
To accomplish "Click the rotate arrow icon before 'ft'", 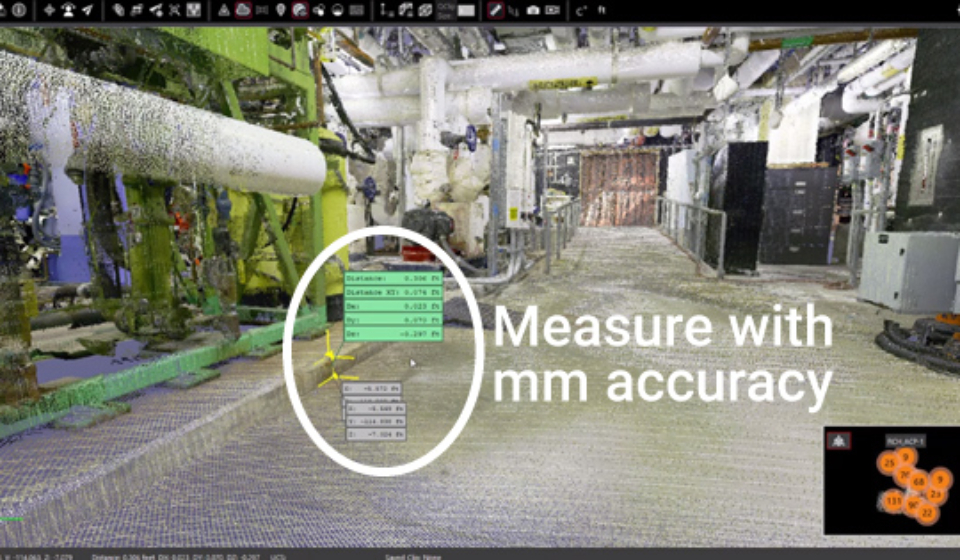I will 580,10.
